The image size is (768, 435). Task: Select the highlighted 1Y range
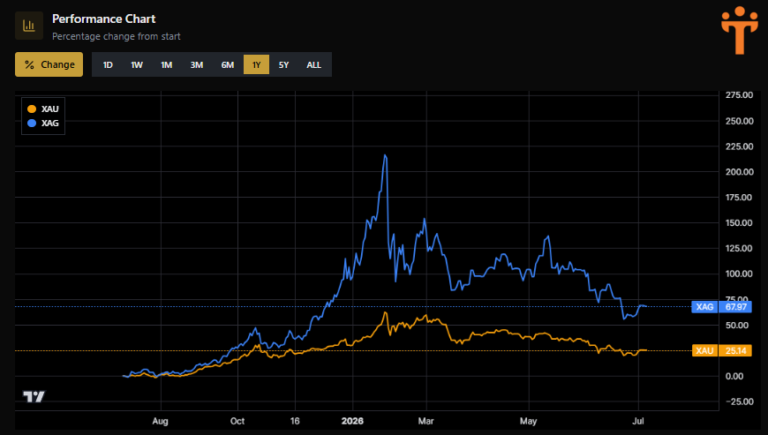point(256,65)
